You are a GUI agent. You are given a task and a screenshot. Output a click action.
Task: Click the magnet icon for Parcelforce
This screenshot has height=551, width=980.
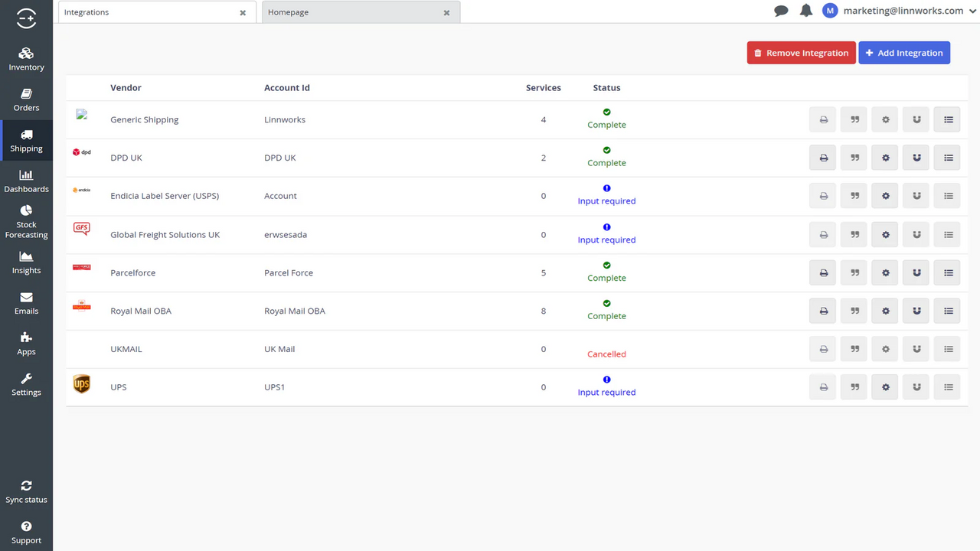pos(916,272)
